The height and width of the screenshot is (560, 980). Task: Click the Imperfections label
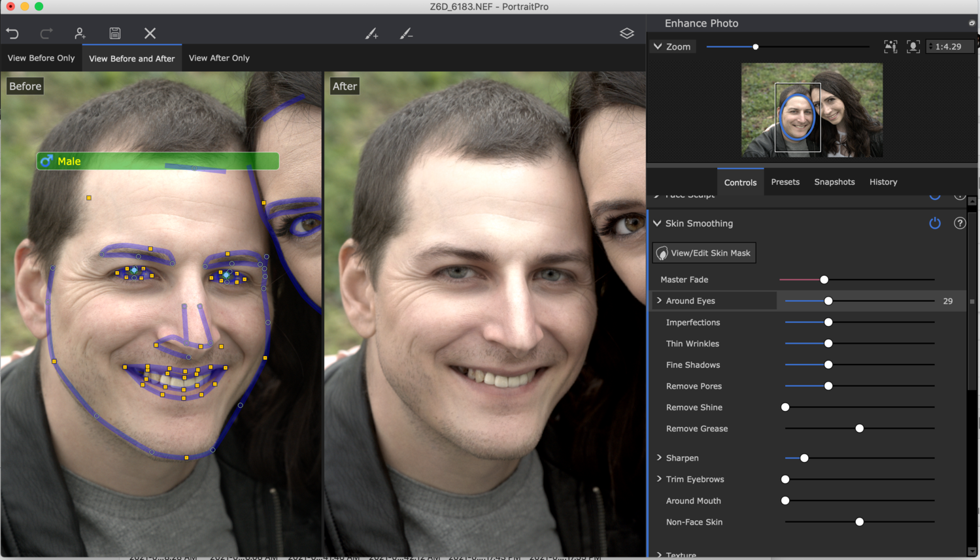click(693, 322)
